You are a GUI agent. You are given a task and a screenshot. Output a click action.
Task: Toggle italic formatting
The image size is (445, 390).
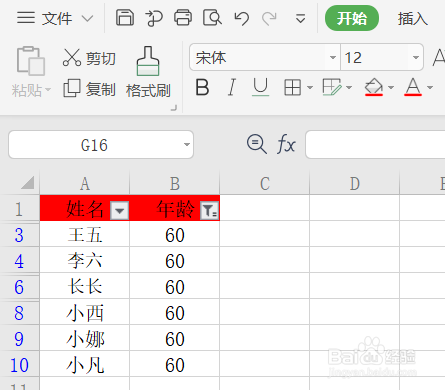click(231, 87)
